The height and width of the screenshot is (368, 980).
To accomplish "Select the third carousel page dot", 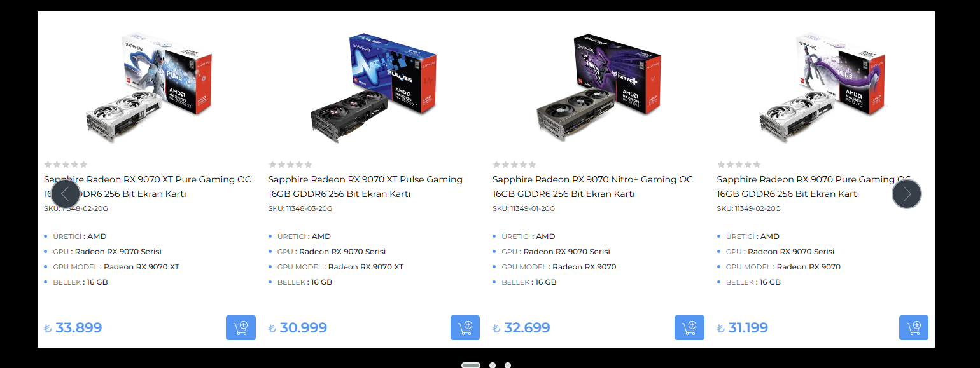I will 508,365.
